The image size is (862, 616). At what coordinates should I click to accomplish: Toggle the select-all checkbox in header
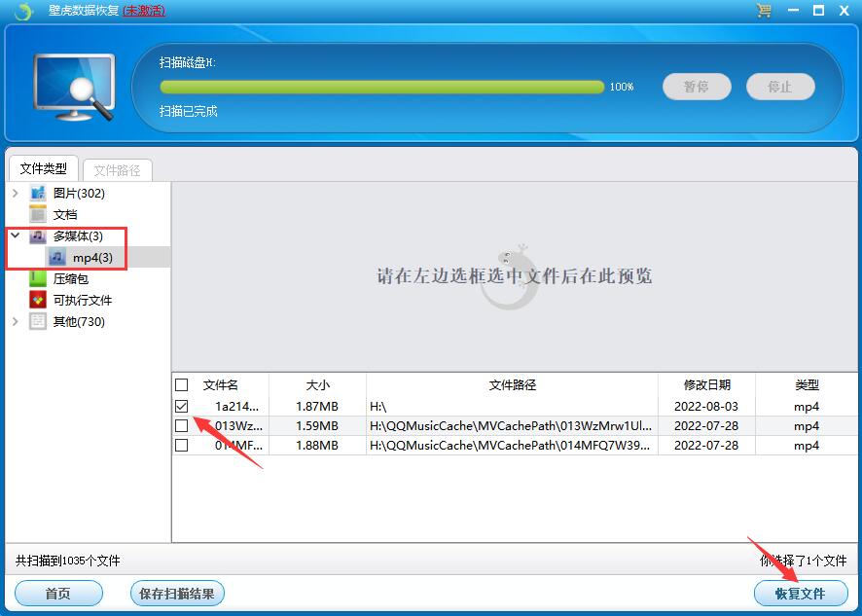[x=181, y=384]
